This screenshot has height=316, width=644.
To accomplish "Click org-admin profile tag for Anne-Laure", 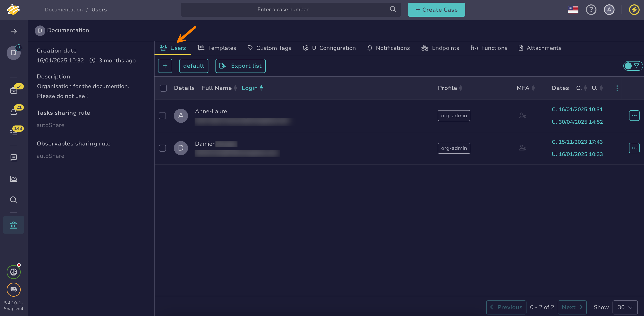I will tap(454, 116).
